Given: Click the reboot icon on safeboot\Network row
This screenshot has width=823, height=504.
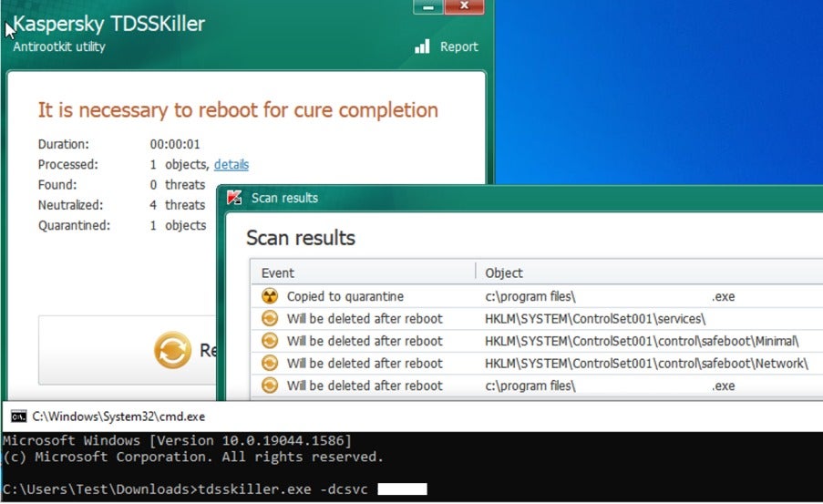Looking at the screenshot, I should coord(270,364).
